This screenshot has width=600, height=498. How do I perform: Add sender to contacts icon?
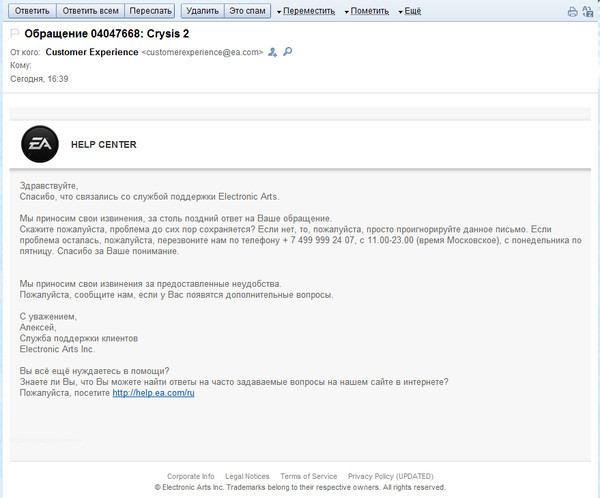tap(272, 52)
